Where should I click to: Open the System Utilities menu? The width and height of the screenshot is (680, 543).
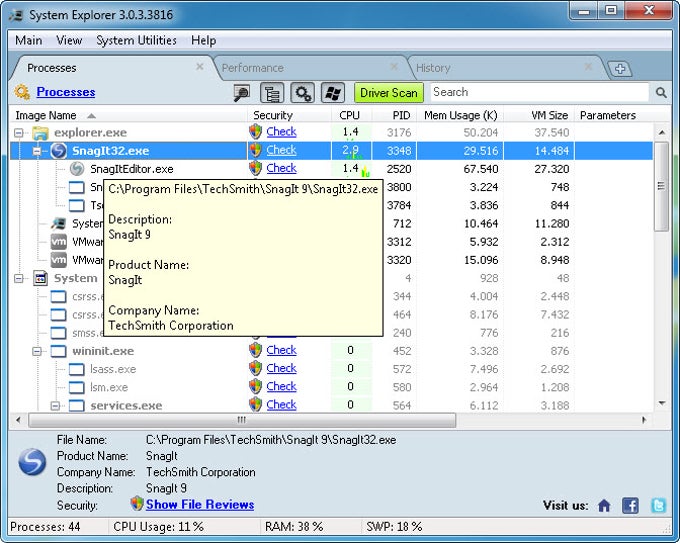[x=136, y=40]
